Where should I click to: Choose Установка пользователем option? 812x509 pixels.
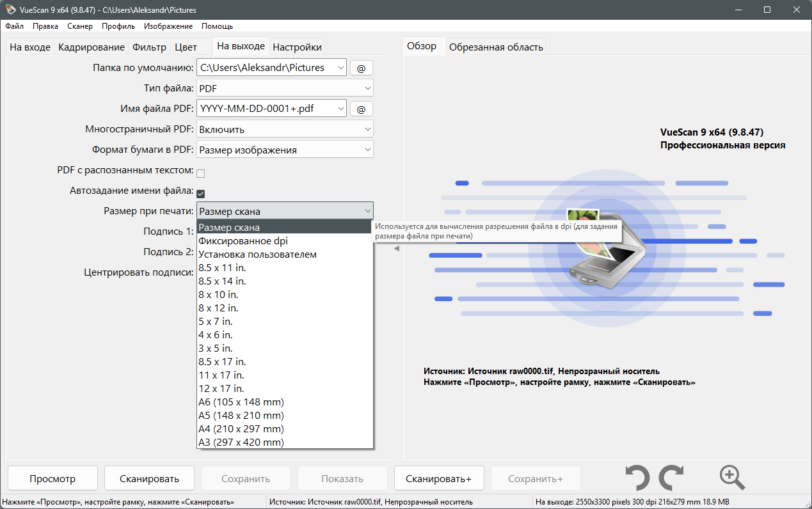(x=285, y=254)
